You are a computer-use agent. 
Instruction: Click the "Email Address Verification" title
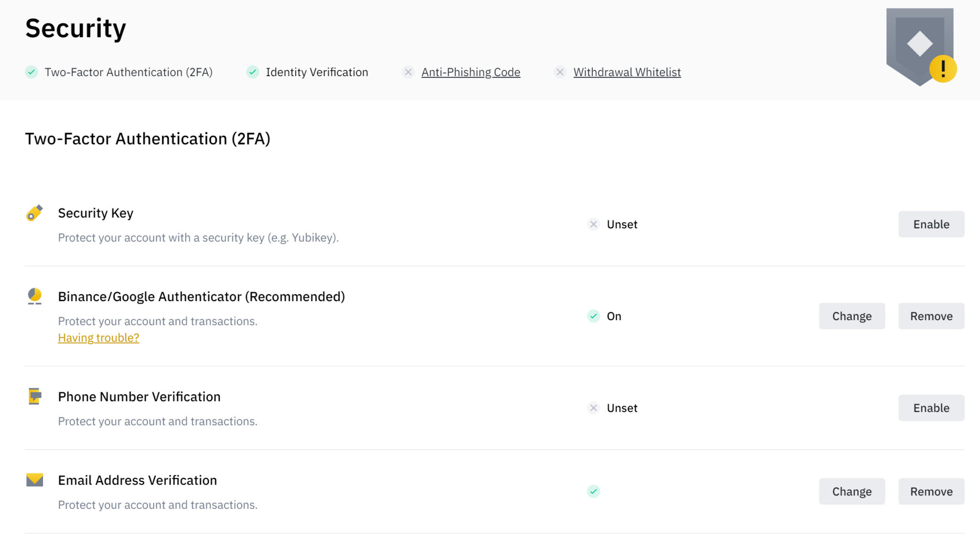tap(137, 480)
